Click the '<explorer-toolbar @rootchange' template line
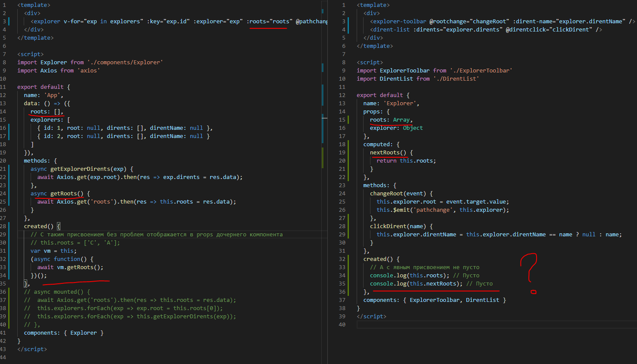637x364 pixels. [502, 21]
